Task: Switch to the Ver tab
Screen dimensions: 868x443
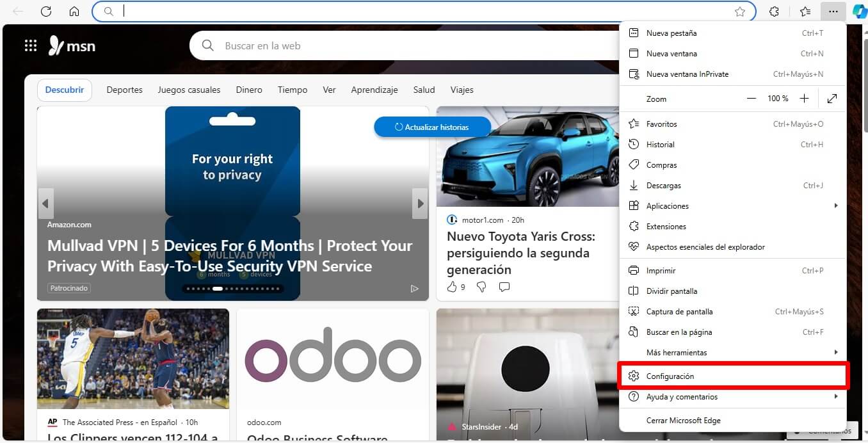Action: click(x=329, y=90)
